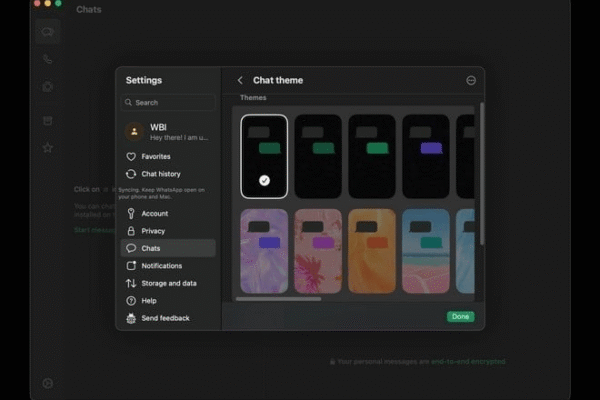Click the question mark icon beside Help

131,301
